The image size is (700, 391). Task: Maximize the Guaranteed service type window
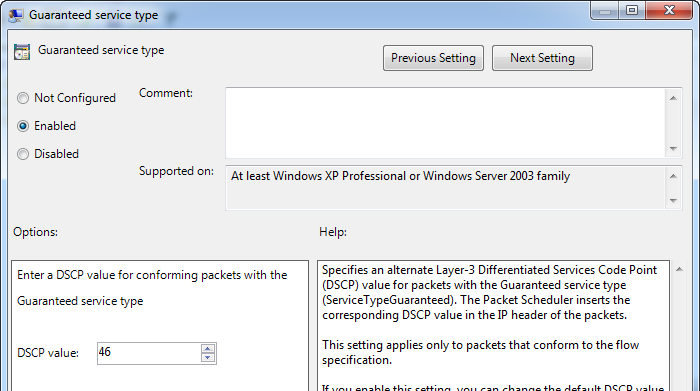pos(632,10)
